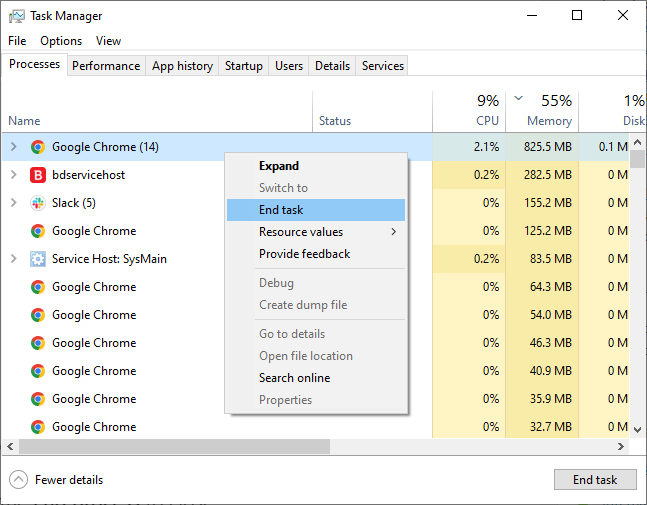Click the Chrome icon in Google Chrome (14) row
This screenshot has width=647, height=505.
pos(38,147)
